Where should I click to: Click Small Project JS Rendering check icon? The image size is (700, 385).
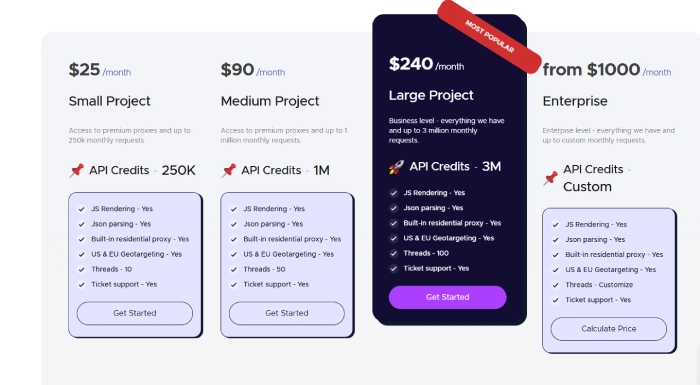(82, 209)
